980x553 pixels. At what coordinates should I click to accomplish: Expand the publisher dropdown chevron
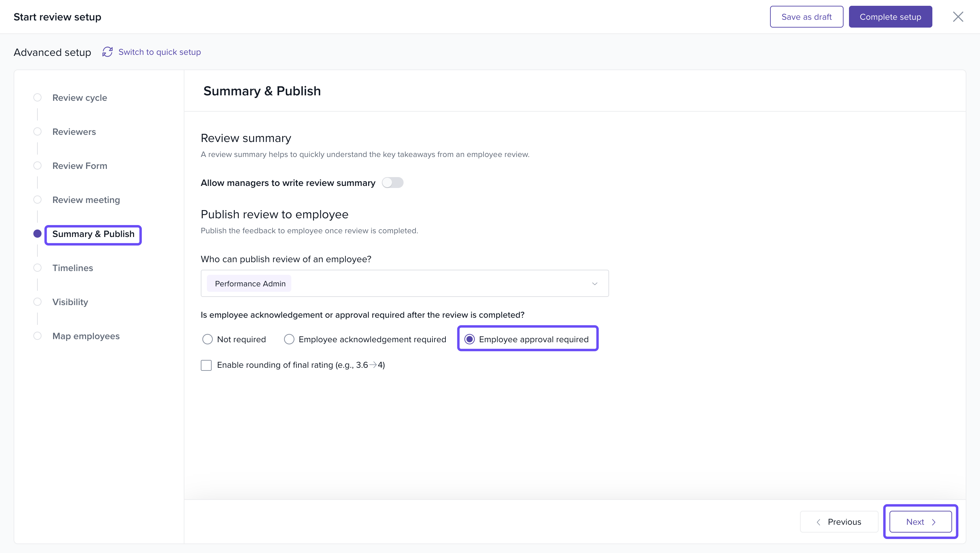(x=594, y=284)
